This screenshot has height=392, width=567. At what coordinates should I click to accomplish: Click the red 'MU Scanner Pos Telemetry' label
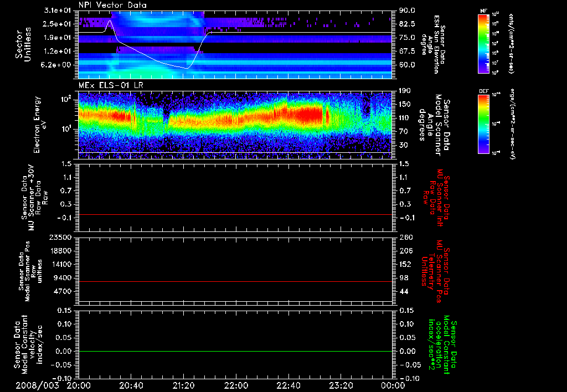pyautogui.click(x=436, y=271)
